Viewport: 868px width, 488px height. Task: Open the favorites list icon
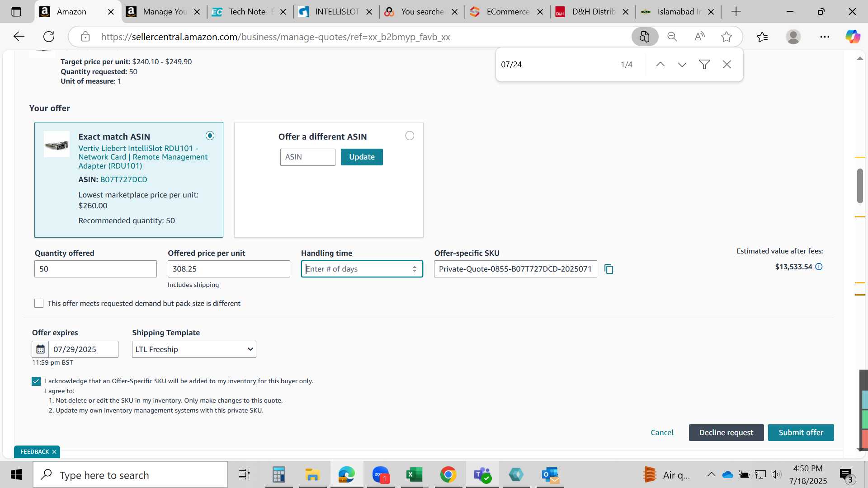(762, 37)
